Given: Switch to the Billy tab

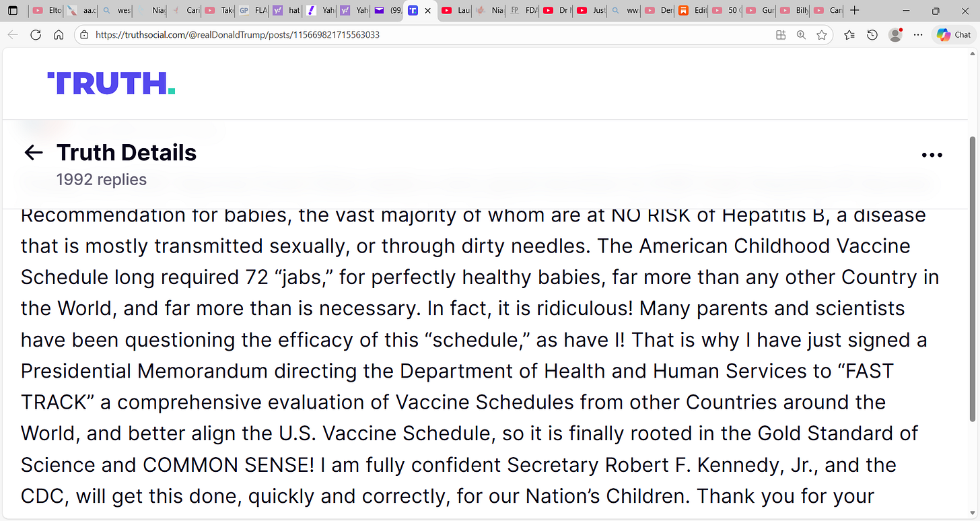Looking at the screenshot, I should 795,11.
